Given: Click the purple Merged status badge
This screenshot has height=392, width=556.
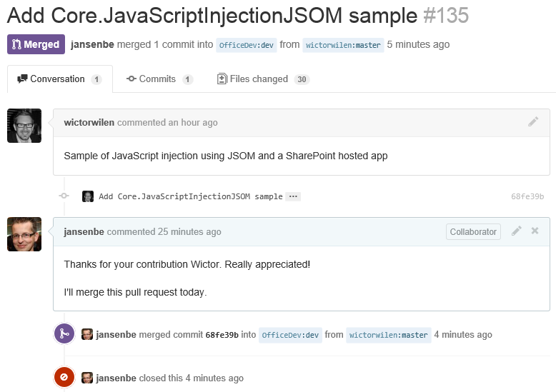Looking at the screenshot, I should tap(36, 44).
